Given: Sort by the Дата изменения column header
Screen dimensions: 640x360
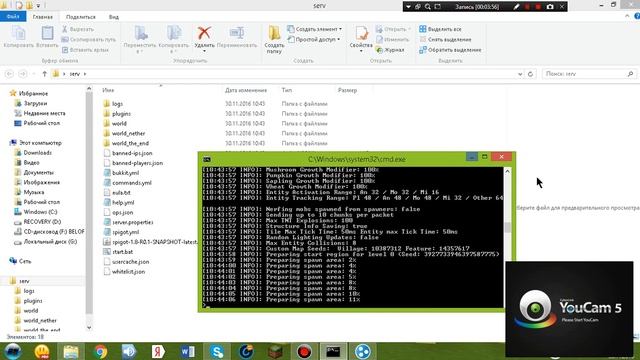Looking at the screenshot, I should tap(246, 90).
